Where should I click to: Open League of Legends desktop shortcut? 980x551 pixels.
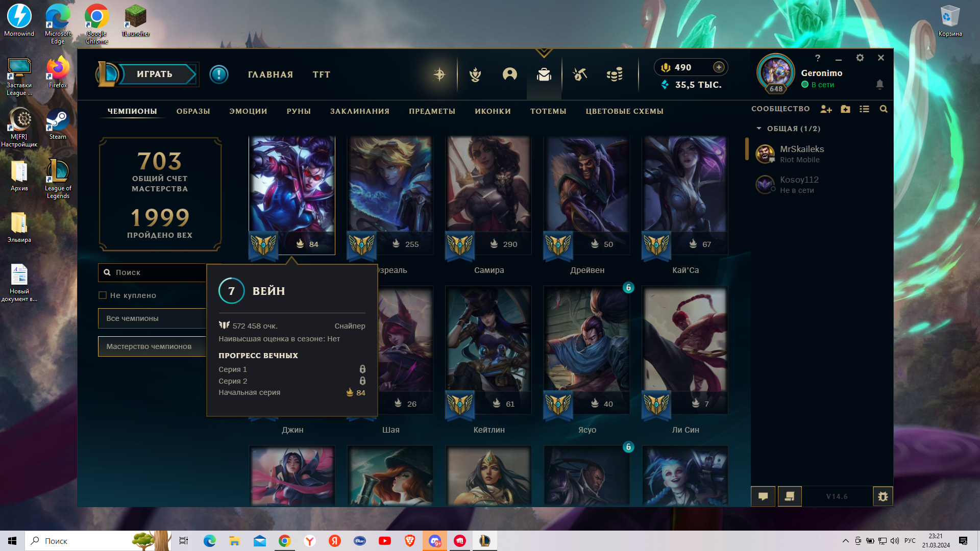(58, 179)
